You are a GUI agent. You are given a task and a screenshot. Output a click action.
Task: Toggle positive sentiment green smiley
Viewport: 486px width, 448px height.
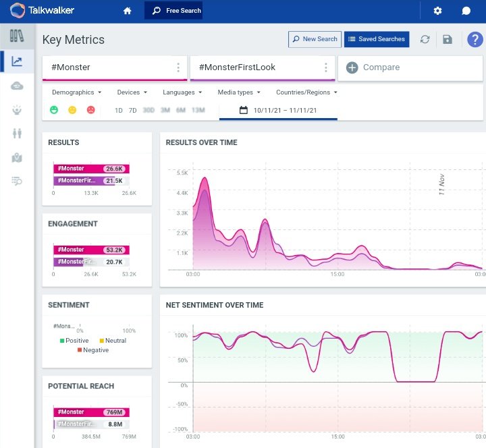(x=54, y=110)
